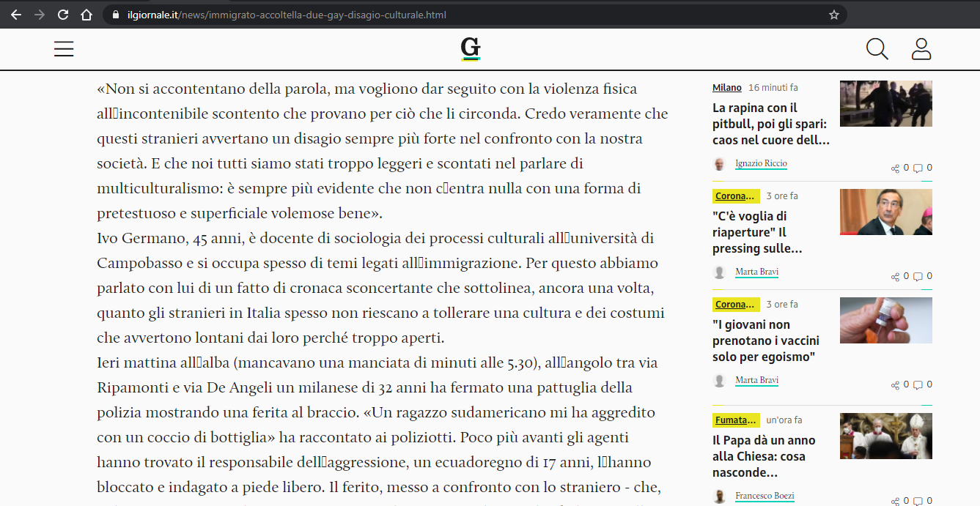
Task: Open comments icon on vaccine article
Action: click(x=918, y=385)
